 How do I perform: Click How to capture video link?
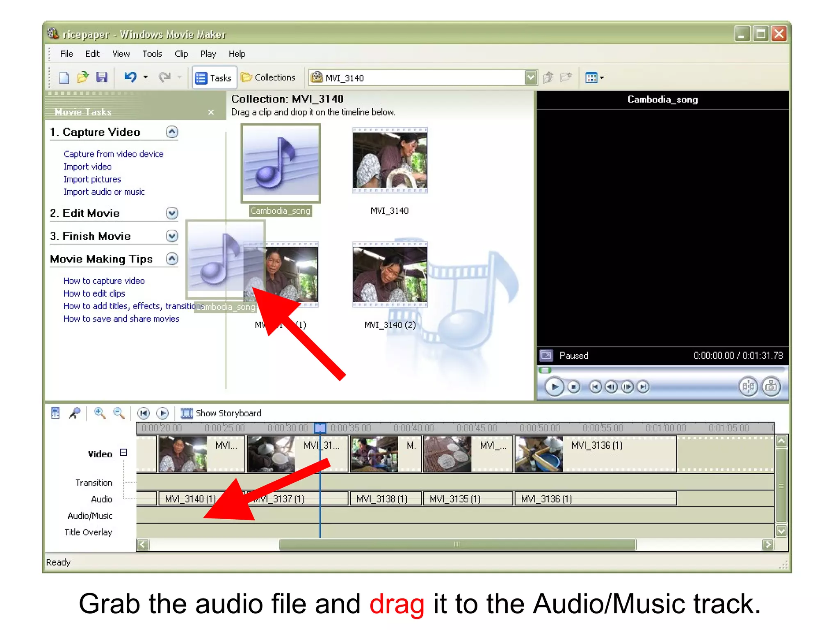[x=104, y=281]
